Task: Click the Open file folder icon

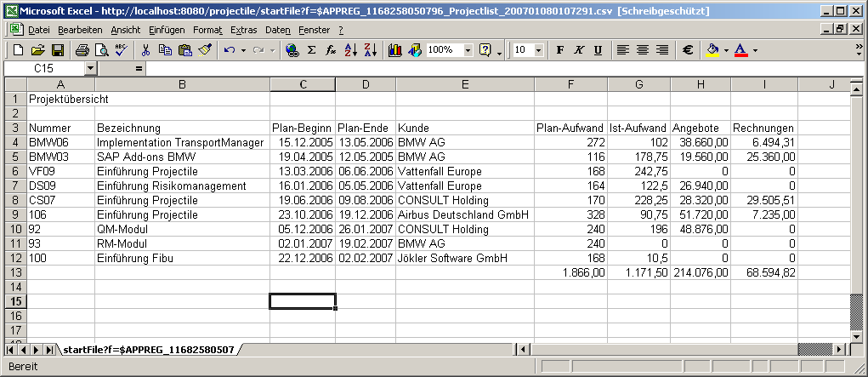Action: [37, 50]
